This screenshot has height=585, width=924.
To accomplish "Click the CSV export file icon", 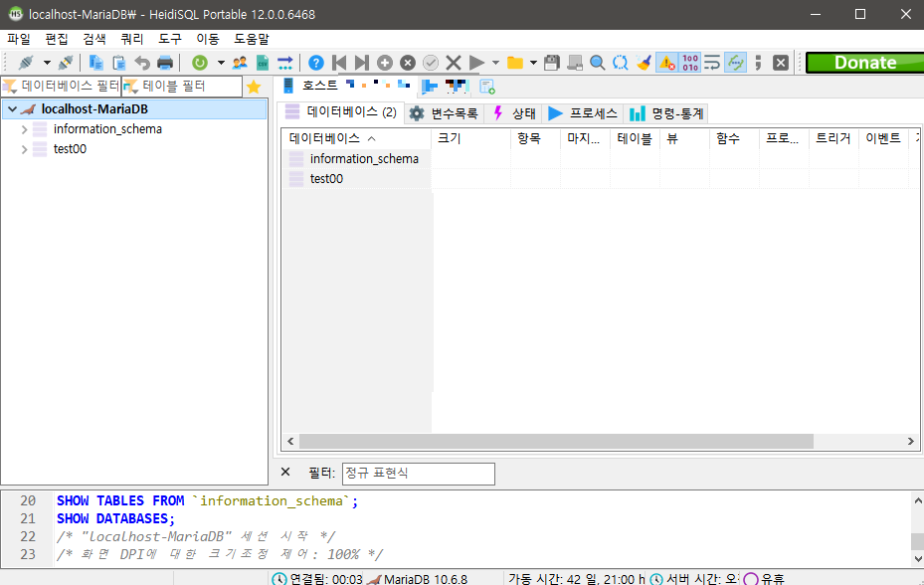I will tap(263, 63).
